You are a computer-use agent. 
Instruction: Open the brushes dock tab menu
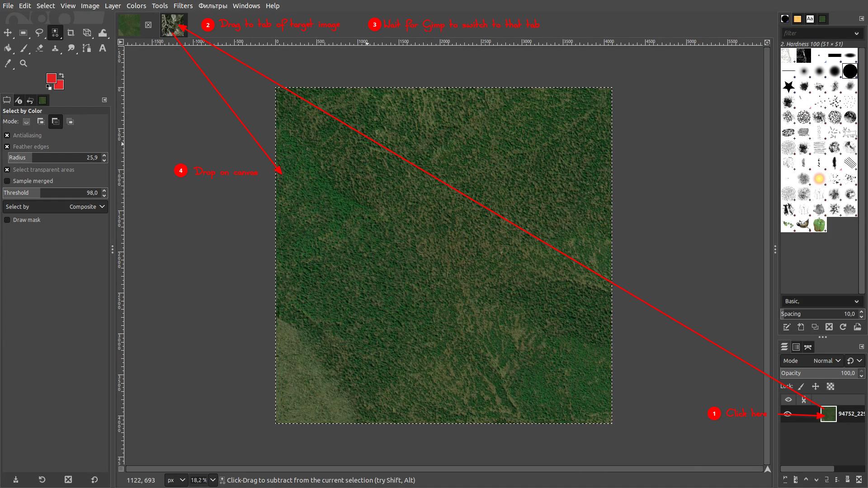pyautogui.click(x=861, y=19)
